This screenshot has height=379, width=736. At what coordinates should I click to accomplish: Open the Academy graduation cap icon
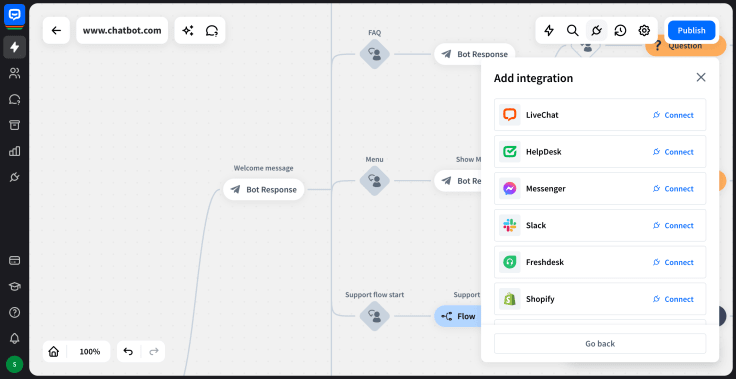tap(15, 286)
